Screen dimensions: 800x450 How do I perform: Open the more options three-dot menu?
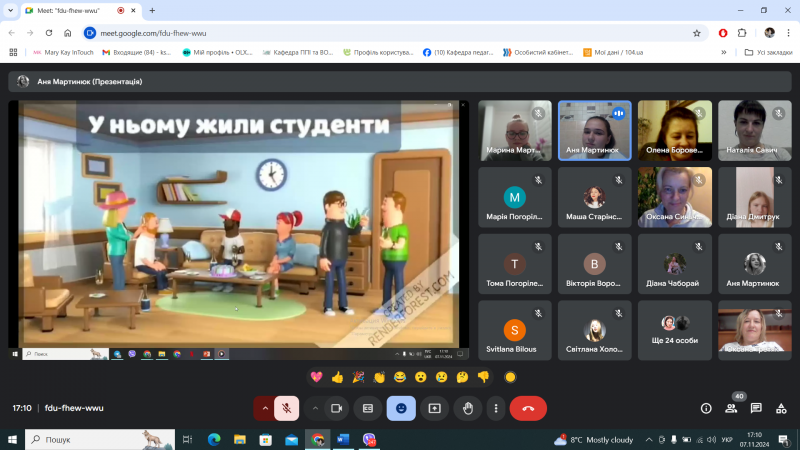pos(497,408)
